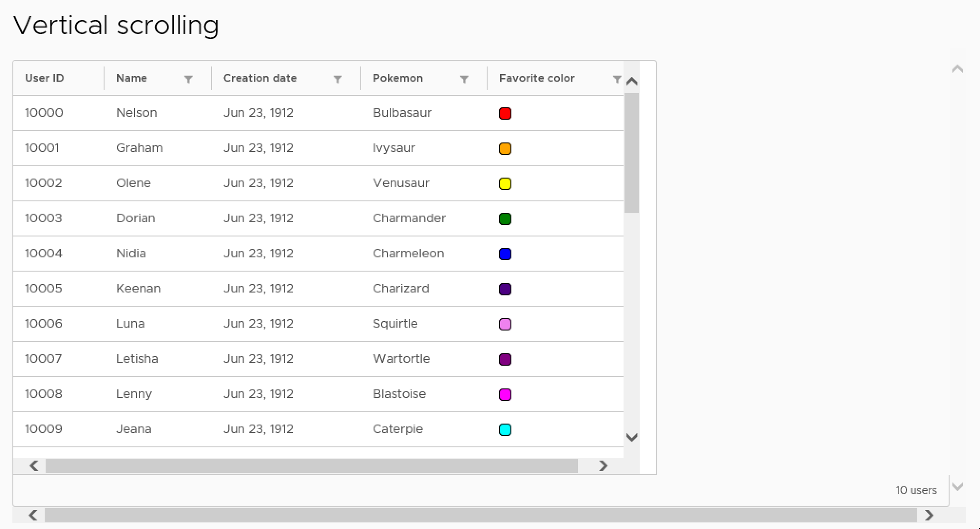Sort the User ID column
This screenshot has height=529, width=980.
44,78
